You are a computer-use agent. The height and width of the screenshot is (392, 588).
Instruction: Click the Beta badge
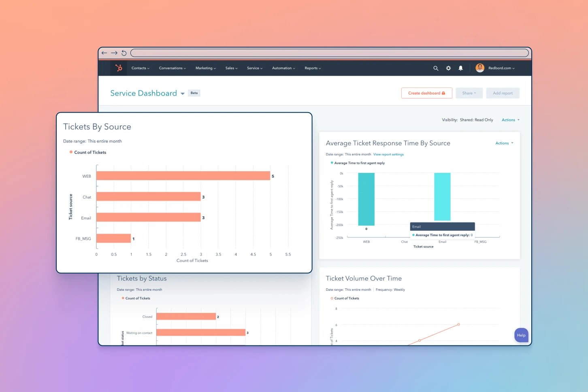(x=194, y=93)
